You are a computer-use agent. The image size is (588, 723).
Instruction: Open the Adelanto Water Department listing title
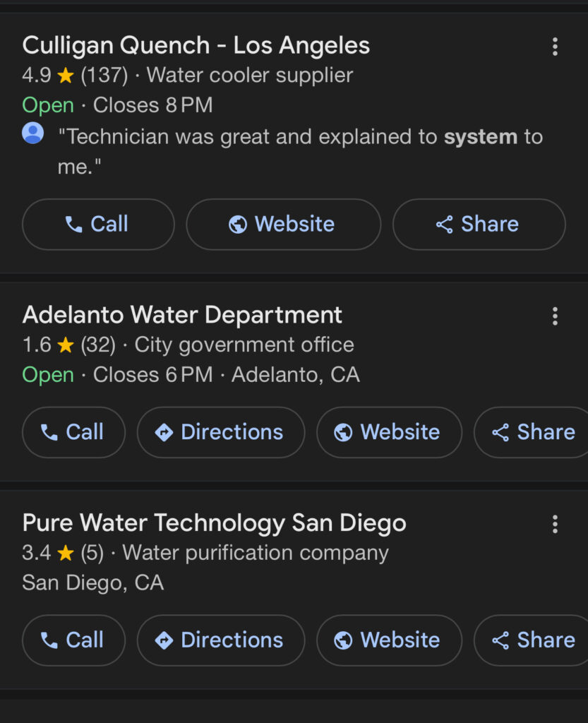(182, 315)
